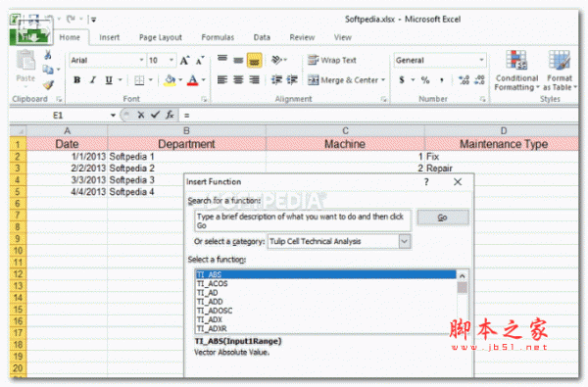
Task: Click Top Align icon
Action: [222, 59]
